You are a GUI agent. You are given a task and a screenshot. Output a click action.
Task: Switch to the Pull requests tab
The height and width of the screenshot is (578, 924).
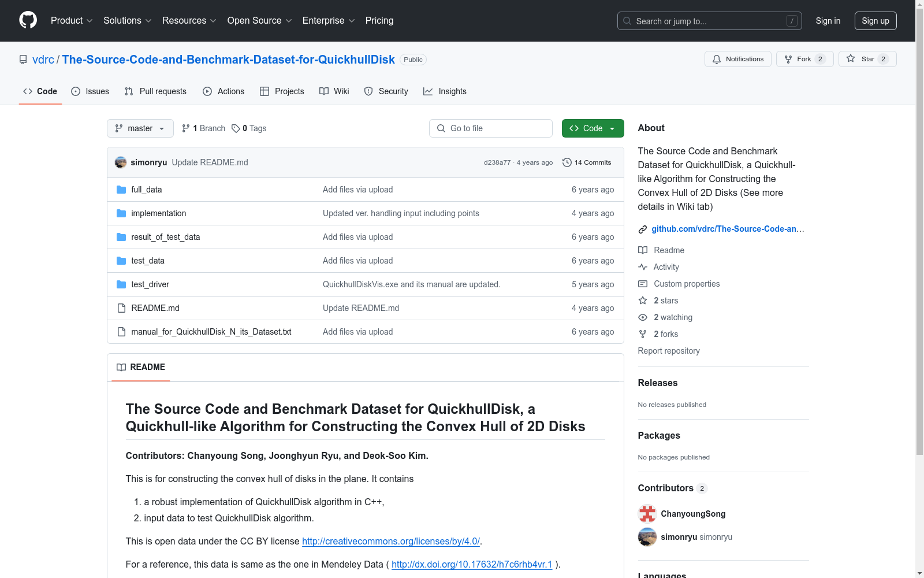click(x=155, y=91)
